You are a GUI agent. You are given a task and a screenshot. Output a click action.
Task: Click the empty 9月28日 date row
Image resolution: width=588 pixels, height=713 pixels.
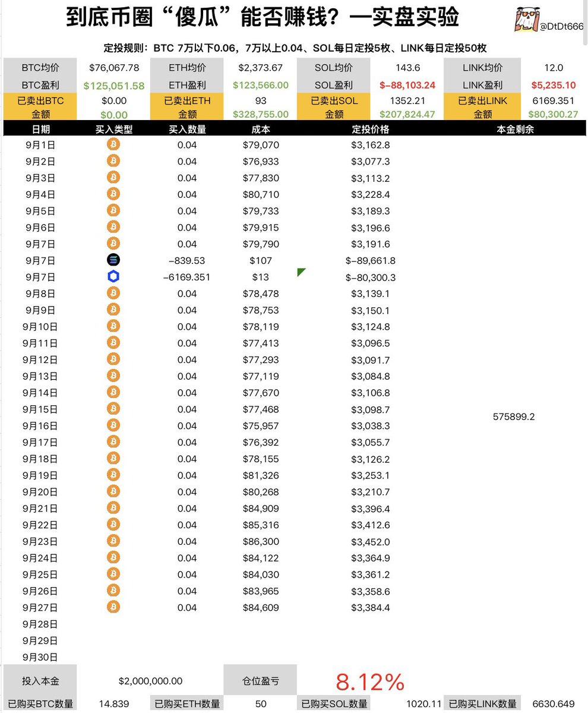(42, 624)
